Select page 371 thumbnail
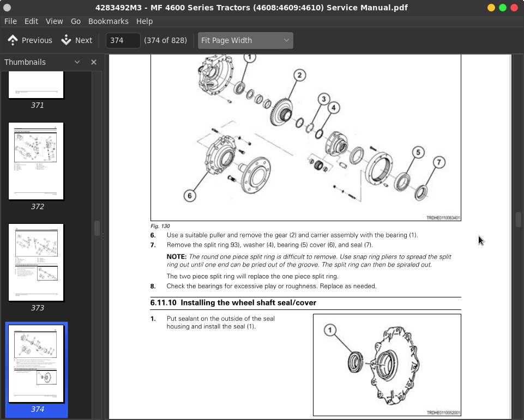This screenshot has height=420, width=524. (36, 85)
